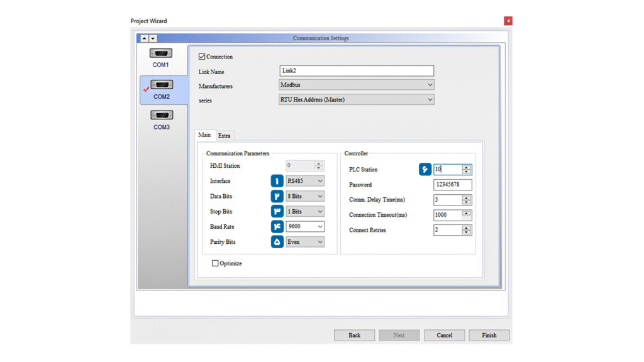Click the down arrow in Communication Settings header
Screen dimensions: 644x362
(x=153, y=38)
